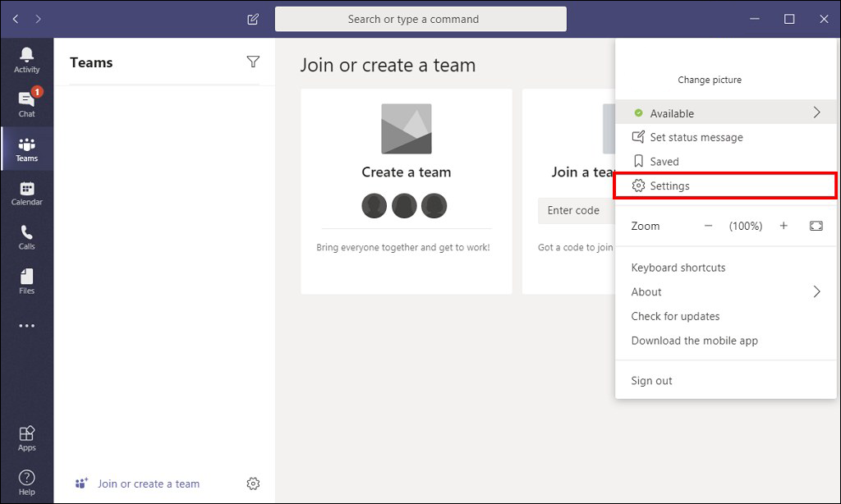
Task: Select the Teams sidebar icon
Action: 27,149
